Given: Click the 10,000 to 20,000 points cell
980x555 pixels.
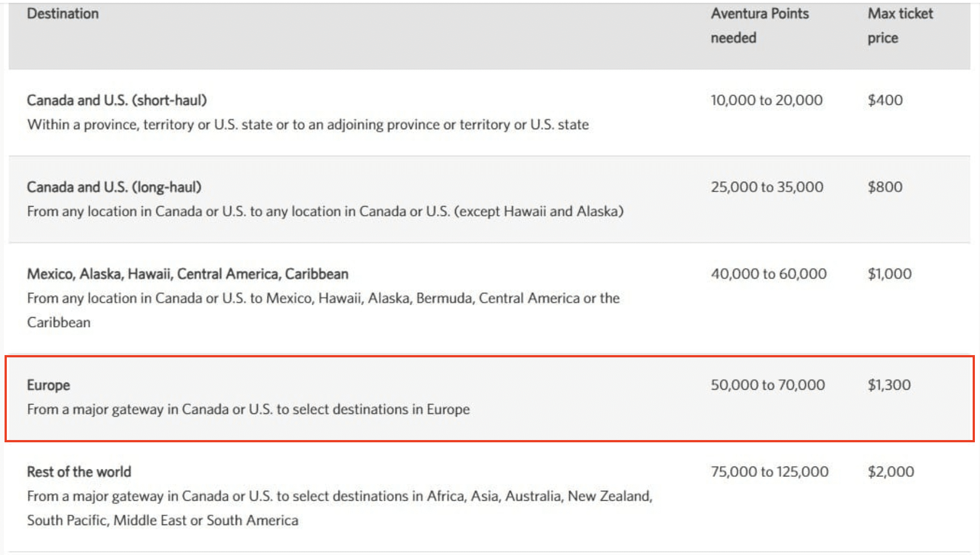Looking at the screenshot, I should 766,100.
